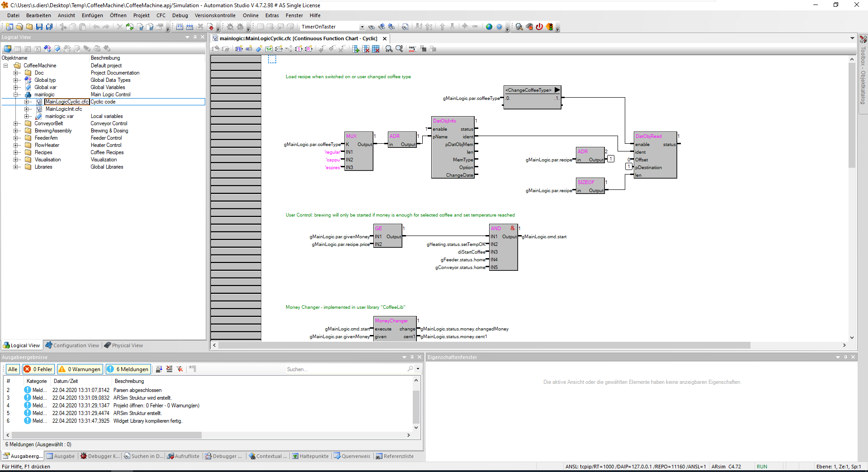Viewport: 868px width, 472px height.
Task: Click the Zoom magnifier icon in CFC toolbar
Action: 389,49
